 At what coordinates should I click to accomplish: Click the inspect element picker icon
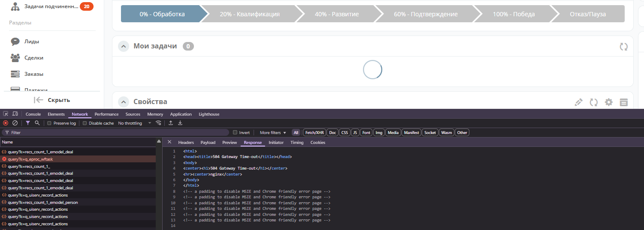[6, 114]
